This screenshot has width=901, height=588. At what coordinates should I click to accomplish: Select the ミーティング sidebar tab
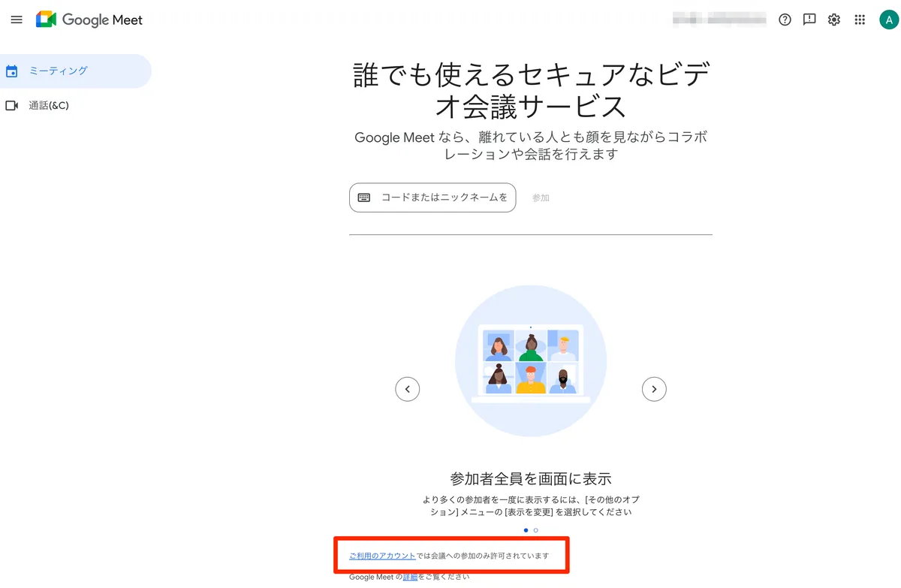(x=75, y=71)
